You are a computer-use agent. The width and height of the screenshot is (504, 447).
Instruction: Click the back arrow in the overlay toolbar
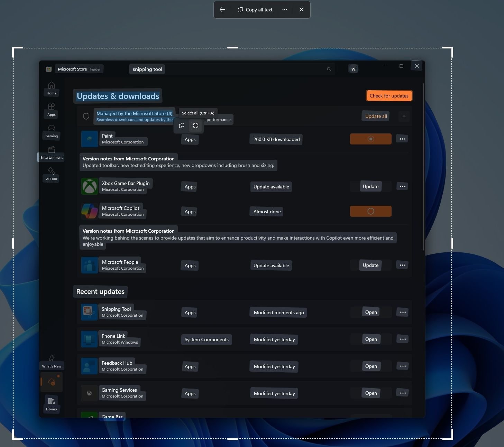click(x=222, y=9)
